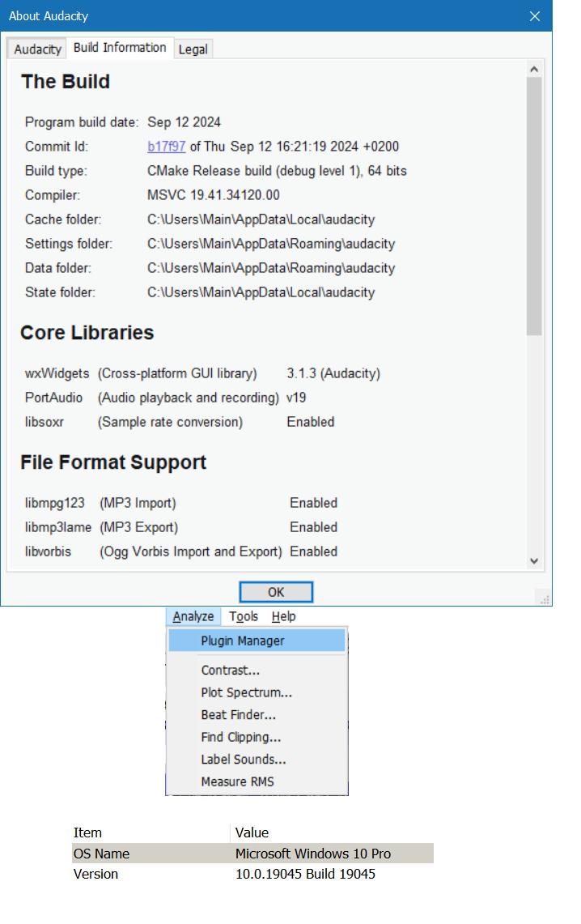581x924 pixels.
Task: Select the OS Name row
Action: (x=252, y=854)
